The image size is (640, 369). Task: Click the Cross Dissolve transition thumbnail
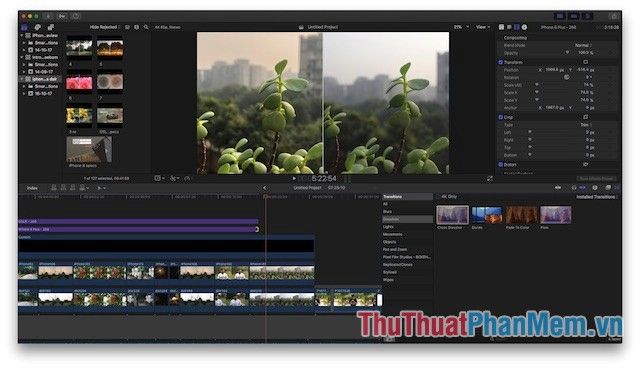(x=452, y=215)
